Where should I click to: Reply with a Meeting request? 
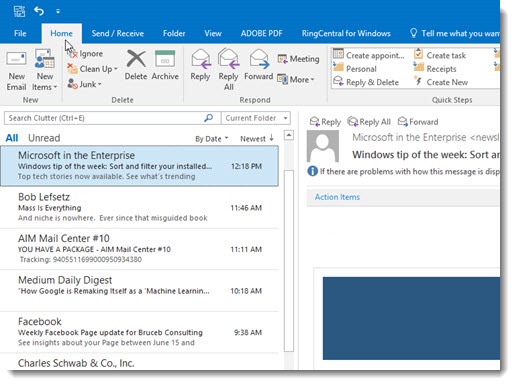coord(298,59)
